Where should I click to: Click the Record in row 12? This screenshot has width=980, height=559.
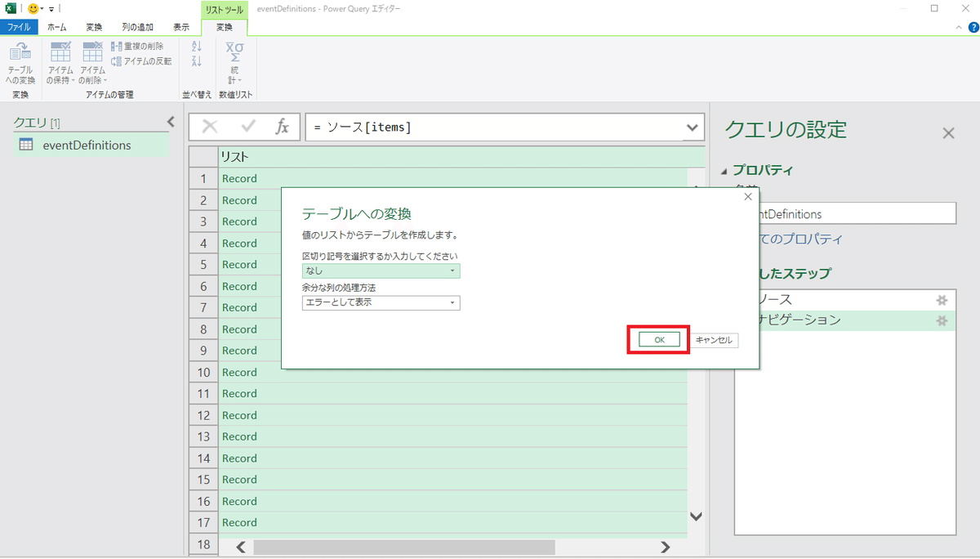(239, 415)
